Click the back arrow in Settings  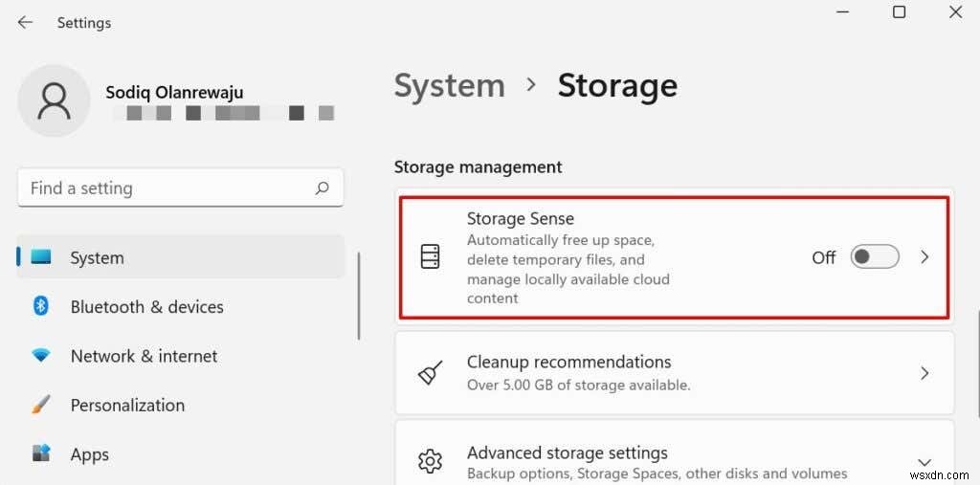[x=25, y=21]
